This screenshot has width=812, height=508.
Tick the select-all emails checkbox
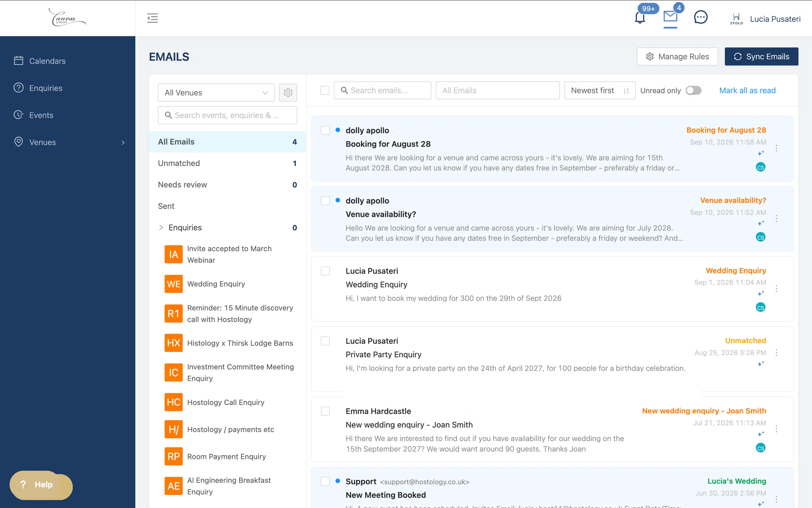pos(324,90)
